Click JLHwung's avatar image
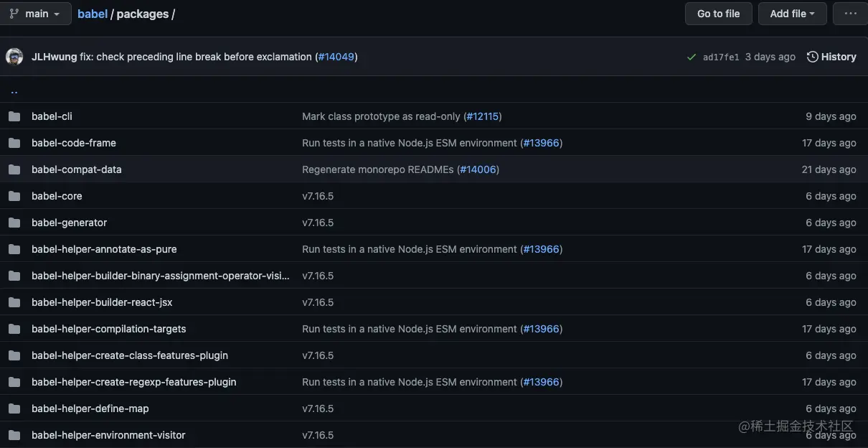This screenshot has width=868, height=448. pyautogui.click(x=14, y=57)
